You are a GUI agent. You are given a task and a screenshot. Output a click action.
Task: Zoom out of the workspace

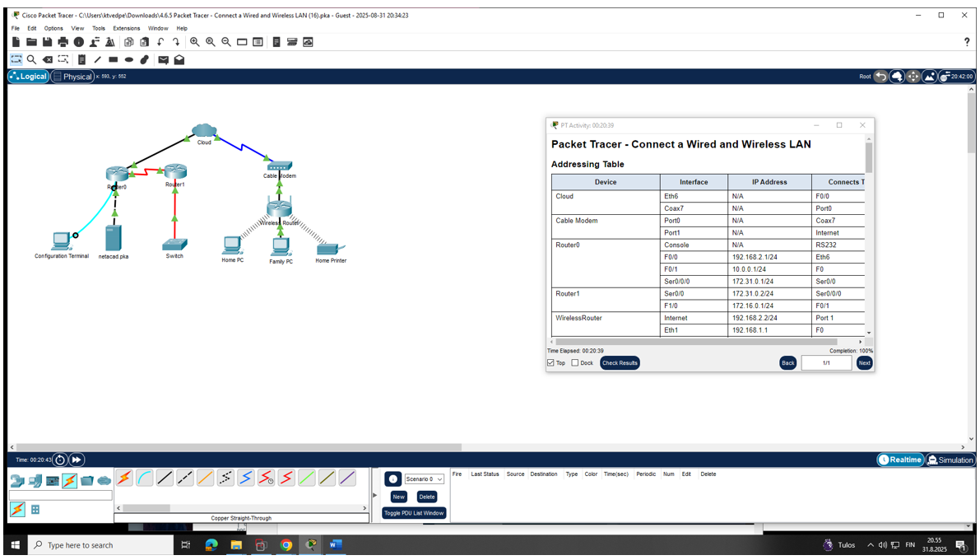pyautogui.click(x=226, y=42)
